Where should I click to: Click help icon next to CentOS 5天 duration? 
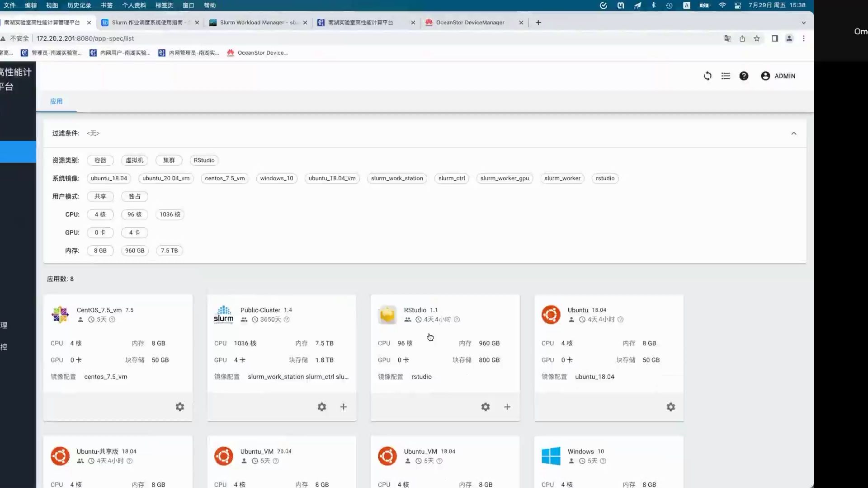(x=112, y=319)
